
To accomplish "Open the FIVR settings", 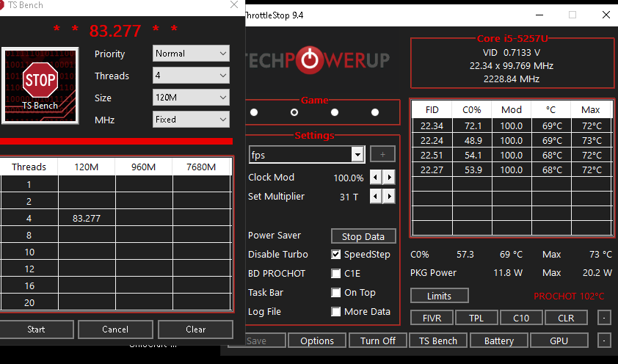I will (432, 318).
